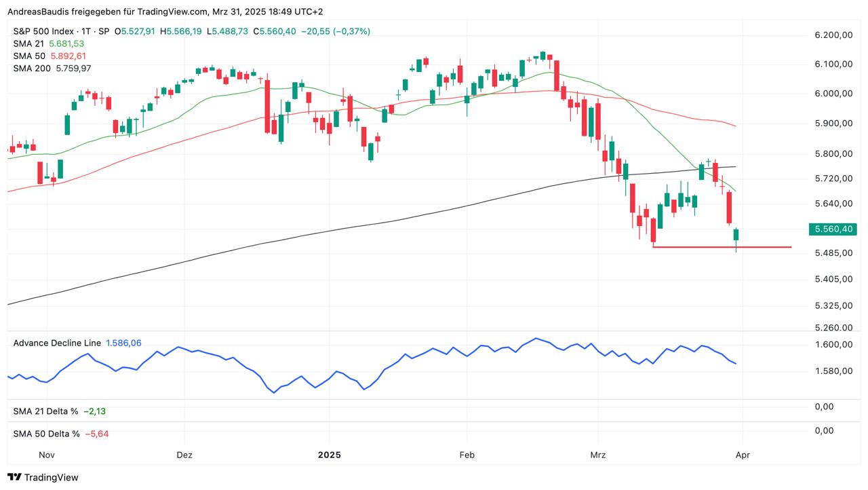Click the 5.485,00 price scale label
The height and width of the screenshot is (490, 868).
(832, 253)
